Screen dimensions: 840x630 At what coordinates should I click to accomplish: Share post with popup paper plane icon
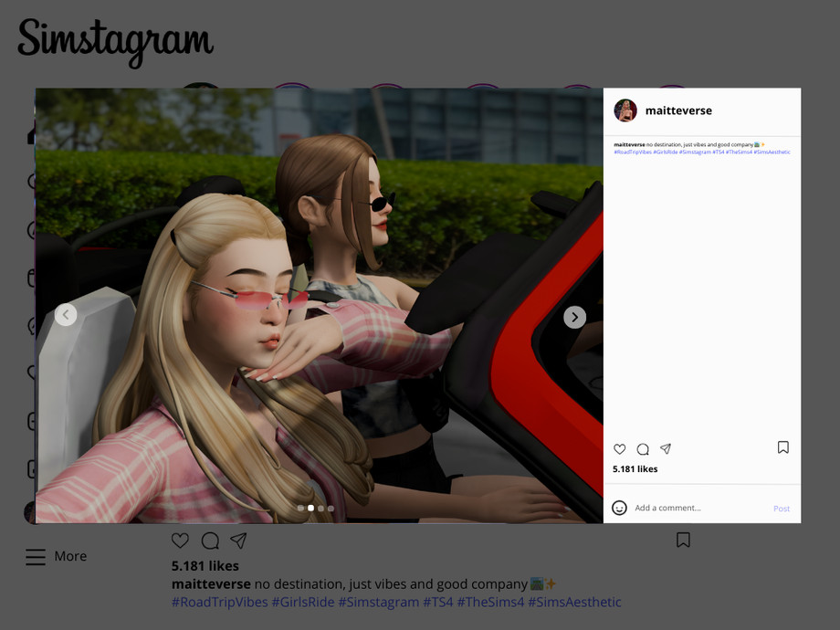(666, 449)
